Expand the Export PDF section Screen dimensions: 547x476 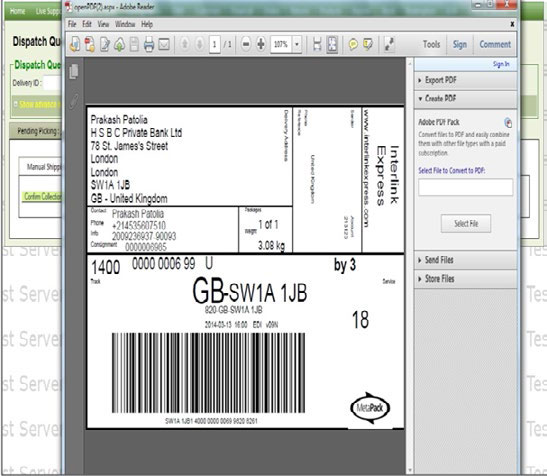pyautogui.click(x=465, y=80)
